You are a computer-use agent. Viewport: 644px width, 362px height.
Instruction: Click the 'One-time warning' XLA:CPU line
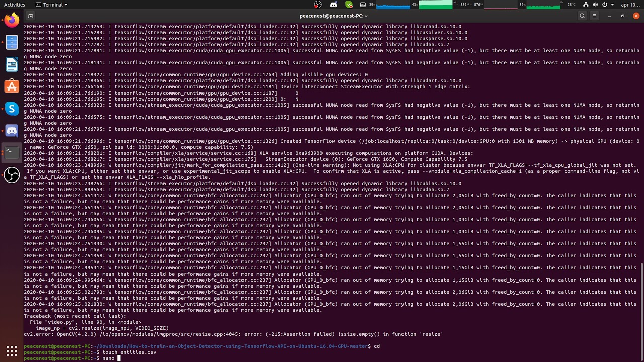332,171
